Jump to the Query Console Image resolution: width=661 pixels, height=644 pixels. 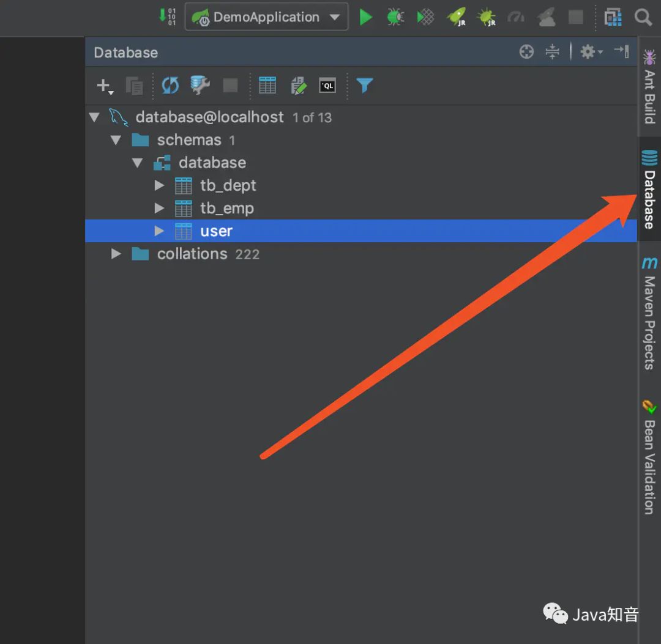tap(328, 86)
